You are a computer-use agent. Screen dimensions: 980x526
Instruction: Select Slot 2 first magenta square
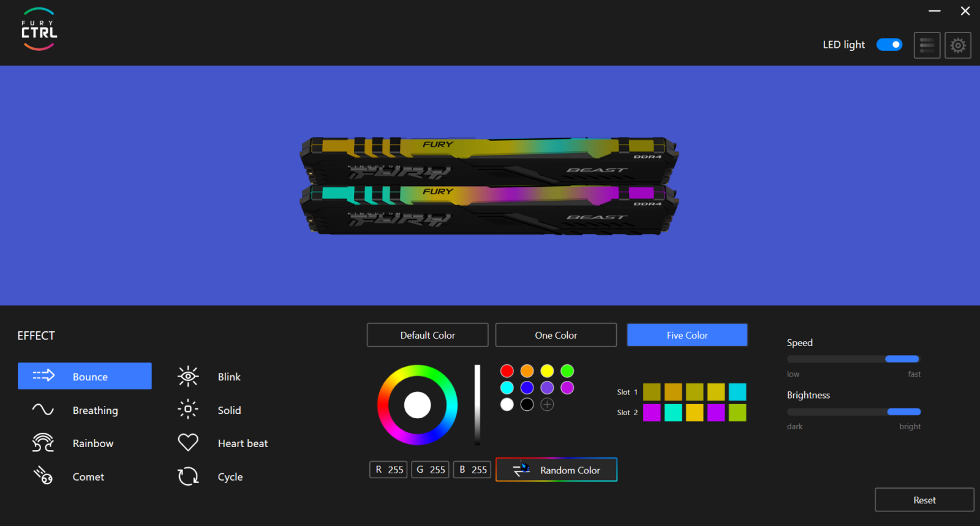652,413
